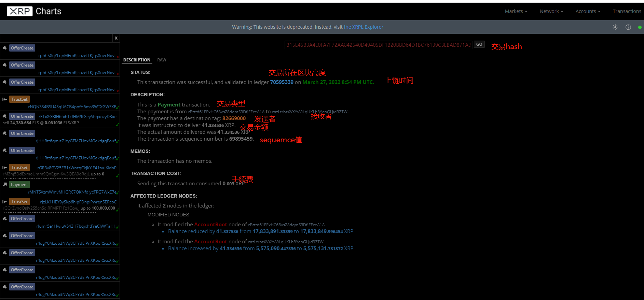Click the 'Balance increased by 41.334536' line

point(261,248)
